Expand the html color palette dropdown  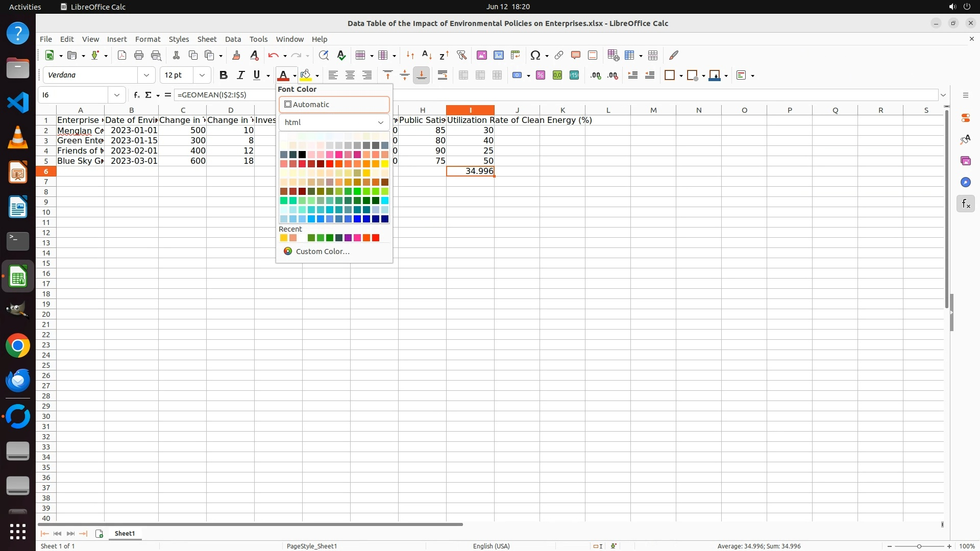pos(380,122)
